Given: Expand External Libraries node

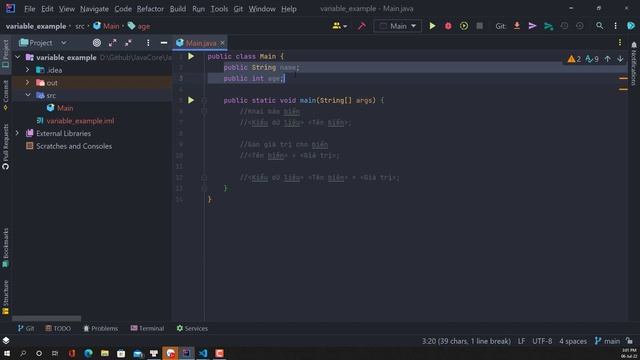Looking at the screenshot, I should point(18,133).
